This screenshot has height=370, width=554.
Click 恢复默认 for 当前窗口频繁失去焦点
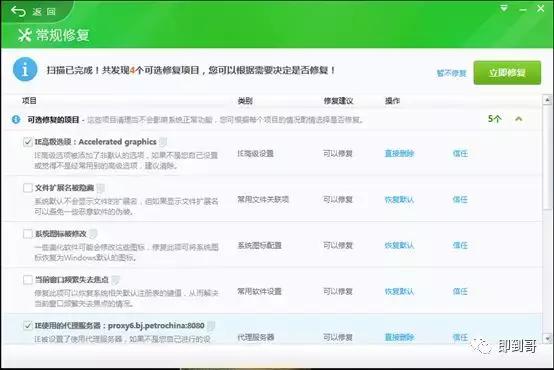[x=399, y=291]
